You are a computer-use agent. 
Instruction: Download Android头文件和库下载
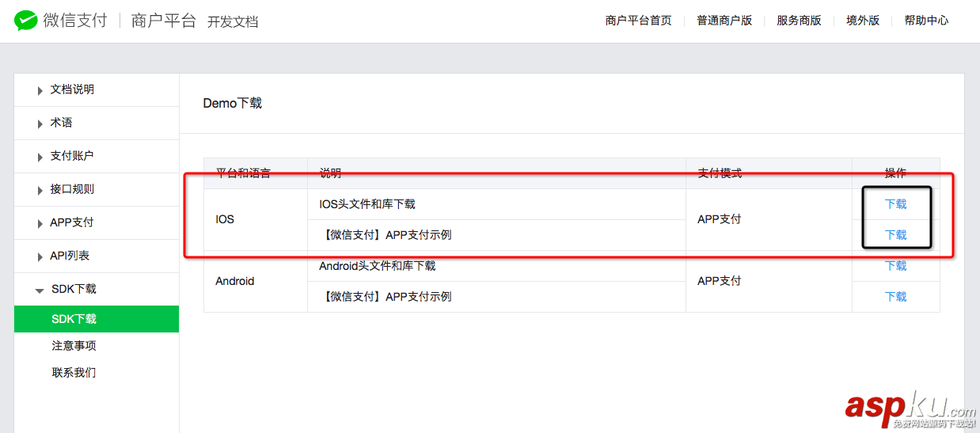tap(895, 266)
